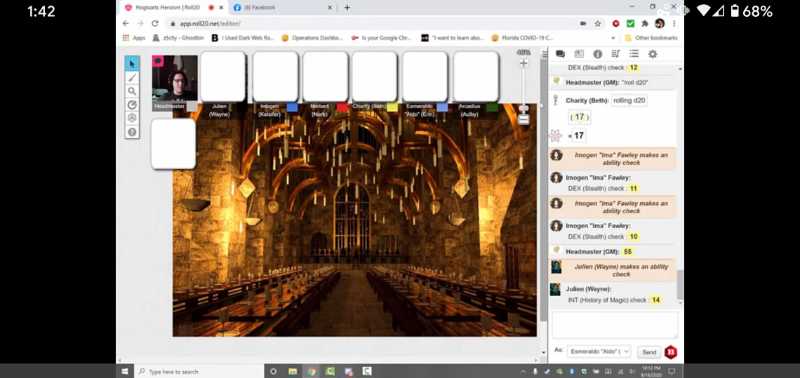
Task: Bookmark this page with the star
Action: point(597,23)
